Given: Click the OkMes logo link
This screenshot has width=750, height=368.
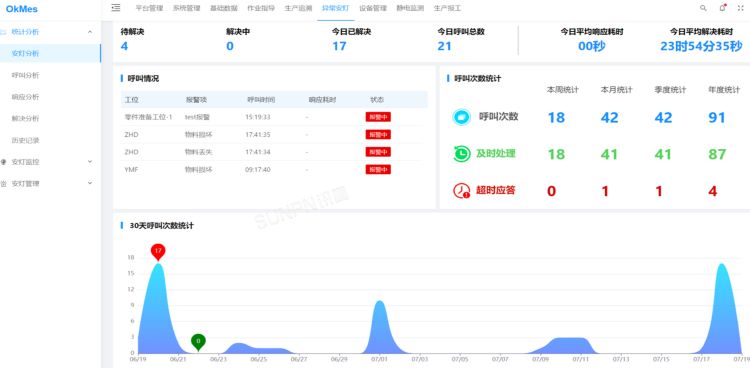Looking at the screenshot, I should [x=22, y=9].
